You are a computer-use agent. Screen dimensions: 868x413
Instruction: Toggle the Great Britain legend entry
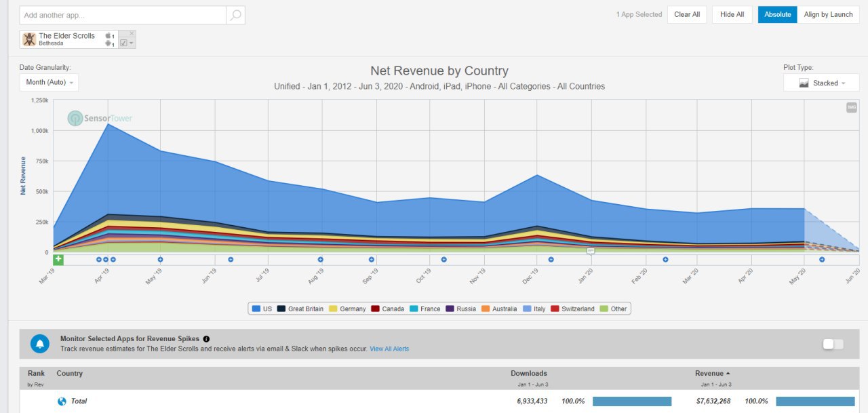(x=300, y=309)
